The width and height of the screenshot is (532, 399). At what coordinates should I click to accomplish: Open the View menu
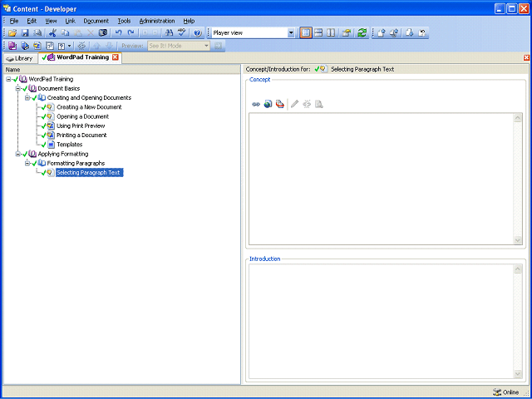tap(51, 21)
